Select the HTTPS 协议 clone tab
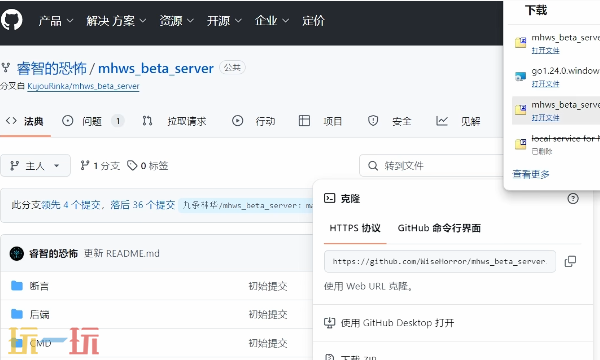 (355, 228)
